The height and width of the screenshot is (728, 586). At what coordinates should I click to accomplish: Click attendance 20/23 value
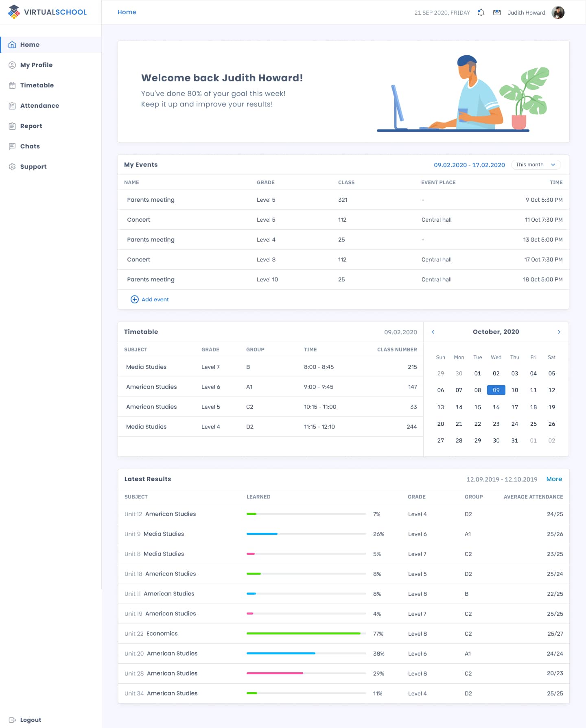555,674
